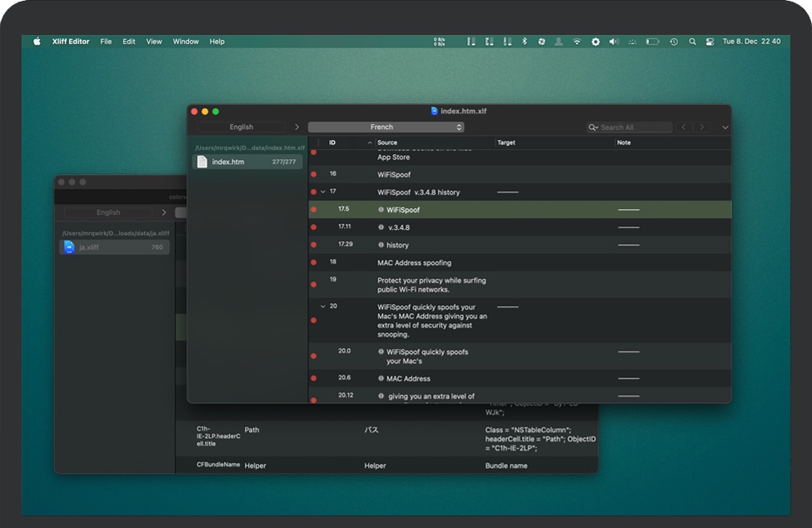
Task: Open the Window menu
Action: [x=186, y=42]
